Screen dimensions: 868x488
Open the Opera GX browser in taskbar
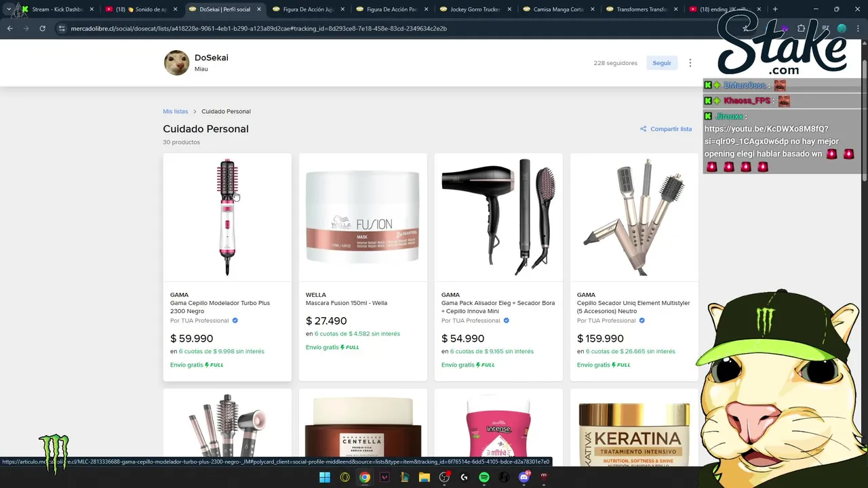(x=344, y=477)
